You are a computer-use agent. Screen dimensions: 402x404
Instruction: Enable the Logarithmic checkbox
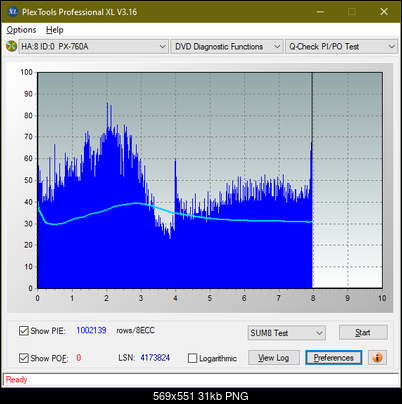point(192,358)
